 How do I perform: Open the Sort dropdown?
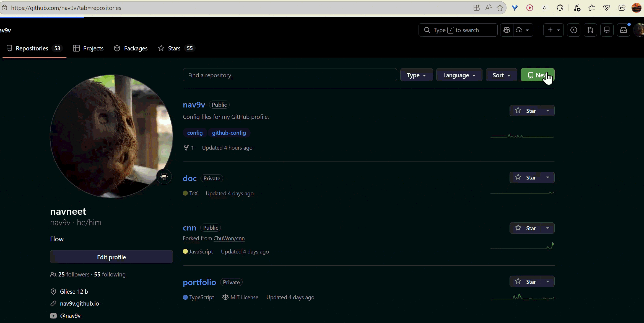501,75
